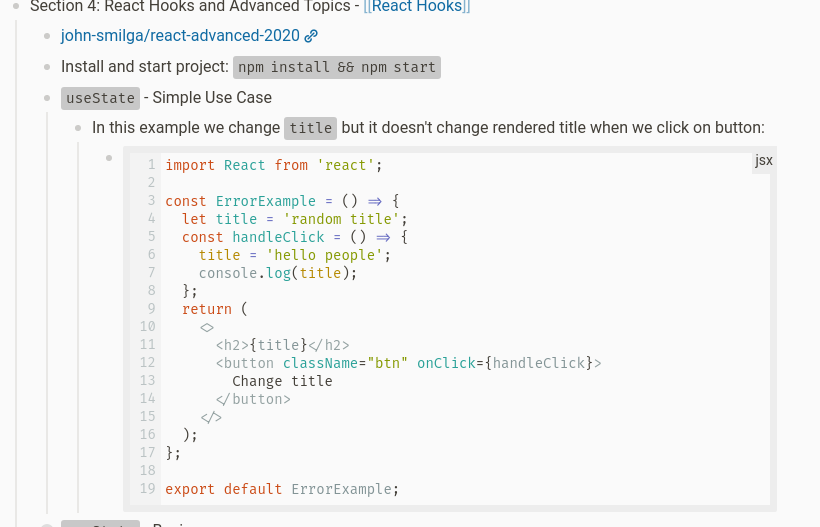The width and height of the screenshot is (820, 527).
Task: Click line number 19 in code gutter
Action: 147,488
